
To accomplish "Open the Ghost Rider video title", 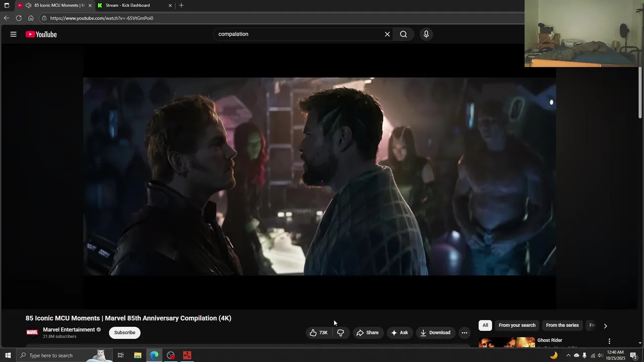I will click(x=550, y=340).
